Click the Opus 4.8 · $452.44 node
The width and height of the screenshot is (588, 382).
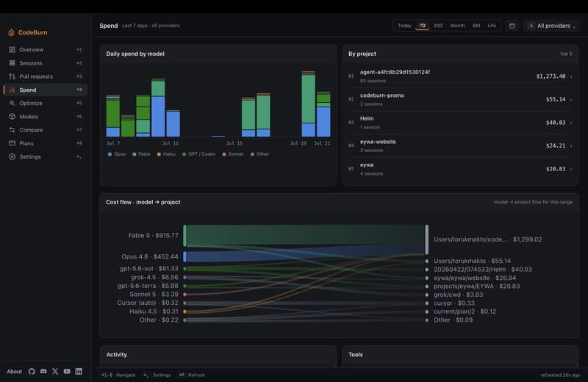(x=185, y=257)
